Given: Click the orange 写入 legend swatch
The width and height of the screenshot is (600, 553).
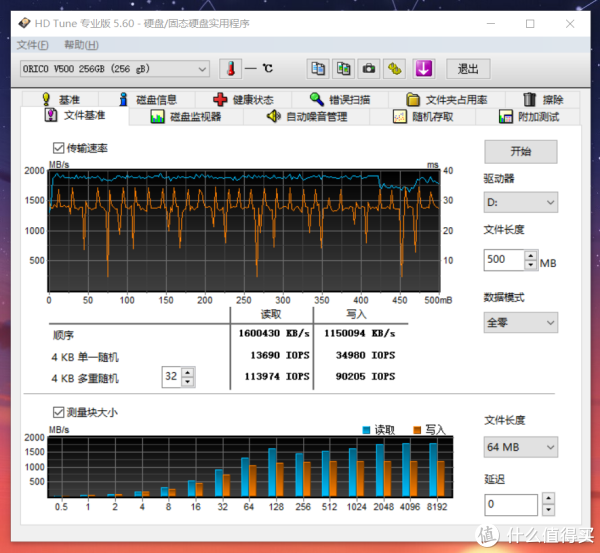Looking at the screenshot, I should coord(417,430).
